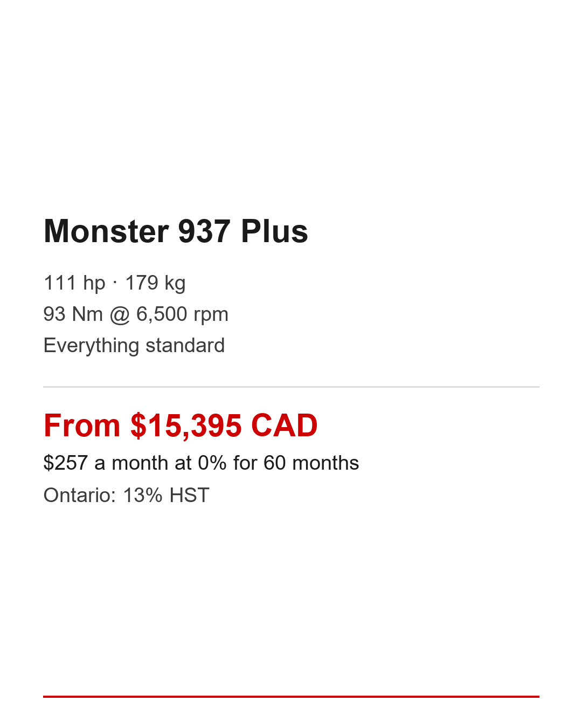Click the 13% HST tax text
This screenshot has width=582, height=728.
pyautogui.click(x=166, y=495)
